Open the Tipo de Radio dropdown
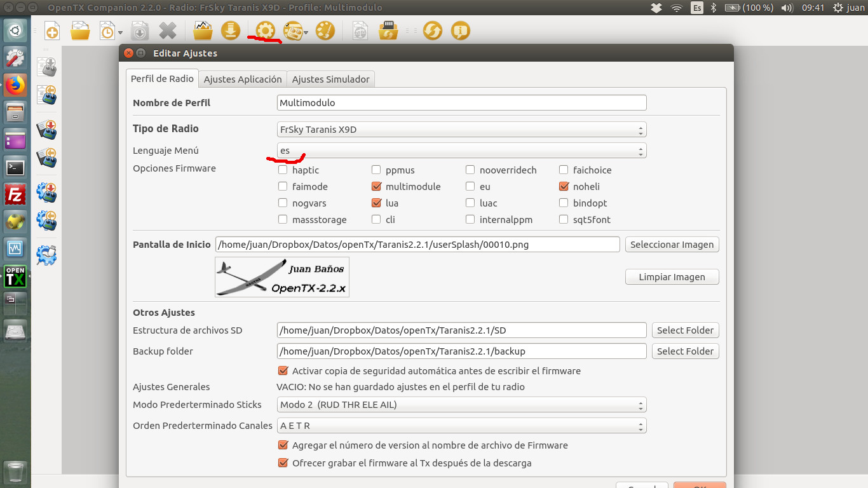The width and height of the screenshot is (868, 488). tap(461, 130)
